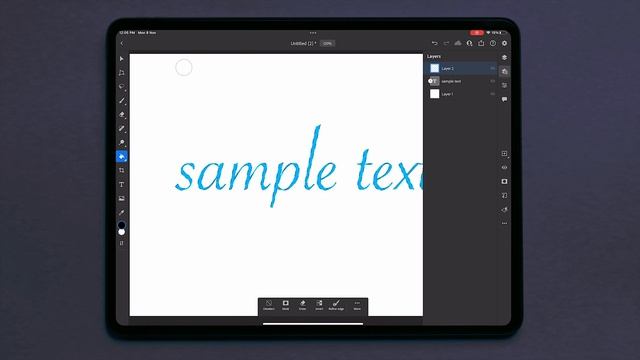Open the cloud sync status icon

[458, 43]
